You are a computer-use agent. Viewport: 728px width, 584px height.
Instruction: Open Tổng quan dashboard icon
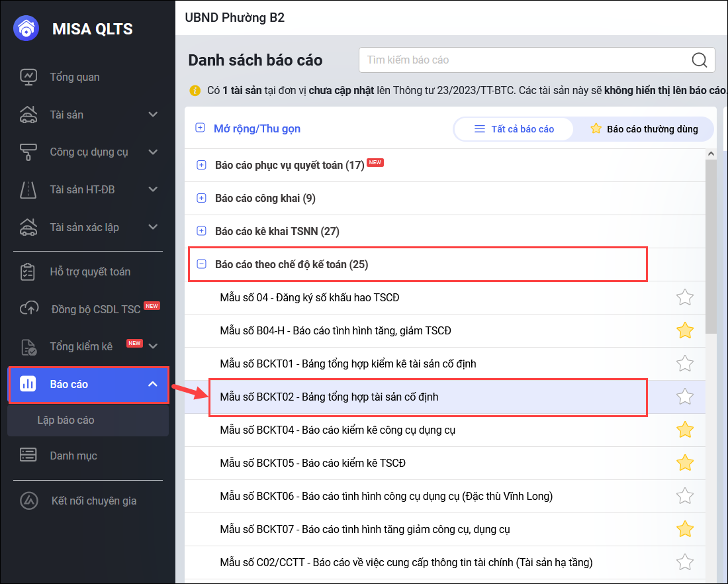pyautogui.click(x=28, y=77)
